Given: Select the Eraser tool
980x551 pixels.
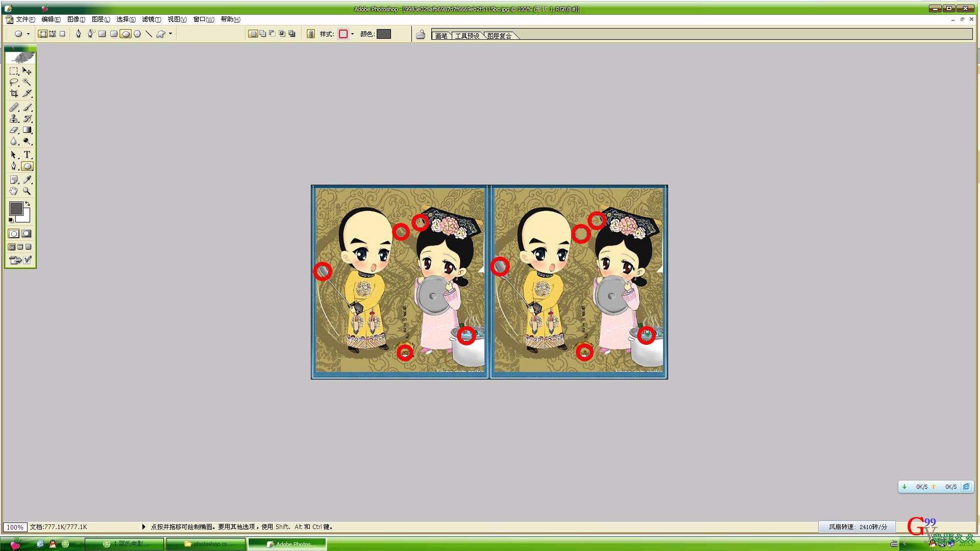Looking at the screenshot, I should (x=14, y=130).
